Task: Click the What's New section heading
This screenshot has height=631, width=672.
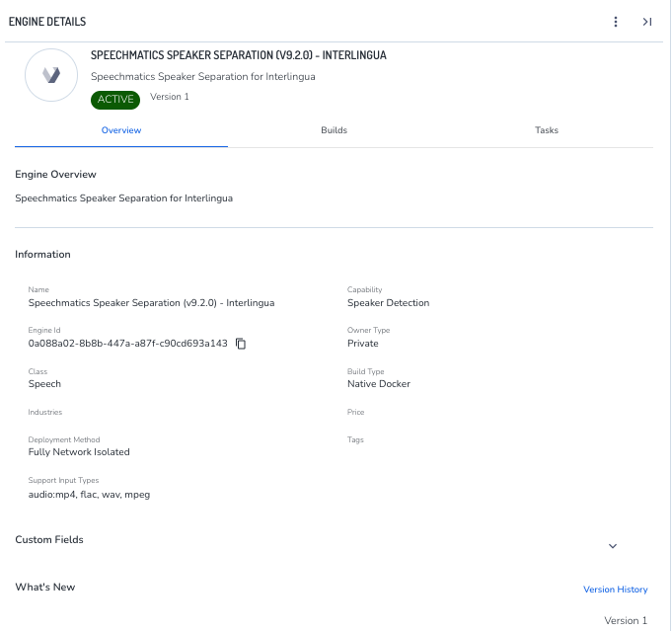Action: click(45, 588)
